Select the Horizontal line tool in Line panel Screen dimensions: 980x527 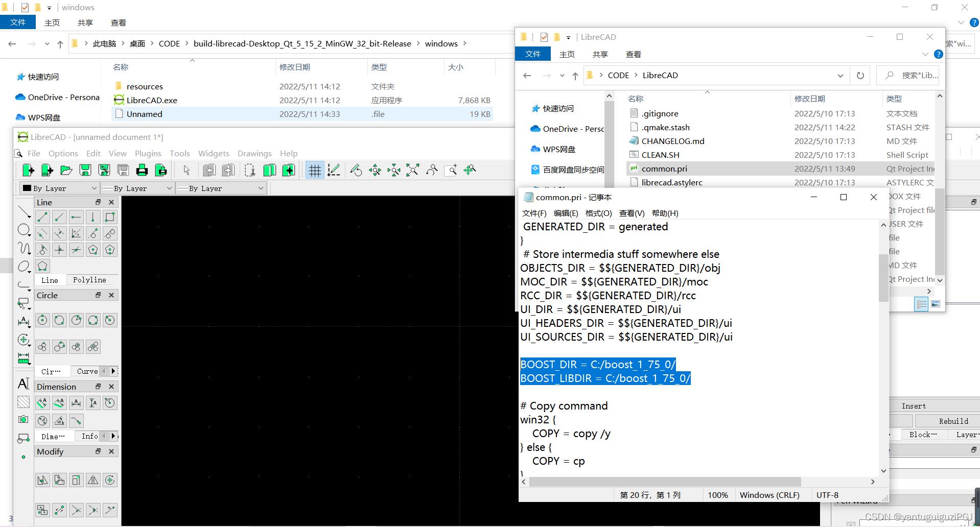click(76, 217)
